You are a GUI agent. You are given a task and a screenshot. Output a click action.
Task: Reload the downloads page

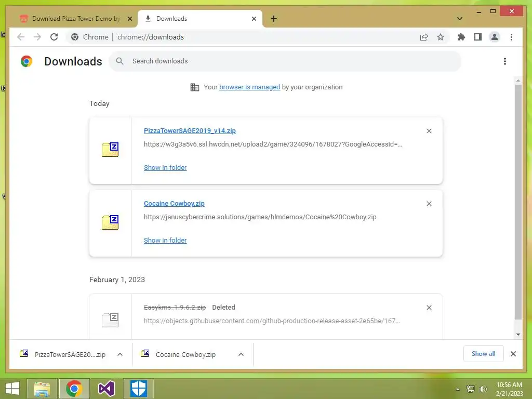(x=54, y=37)
